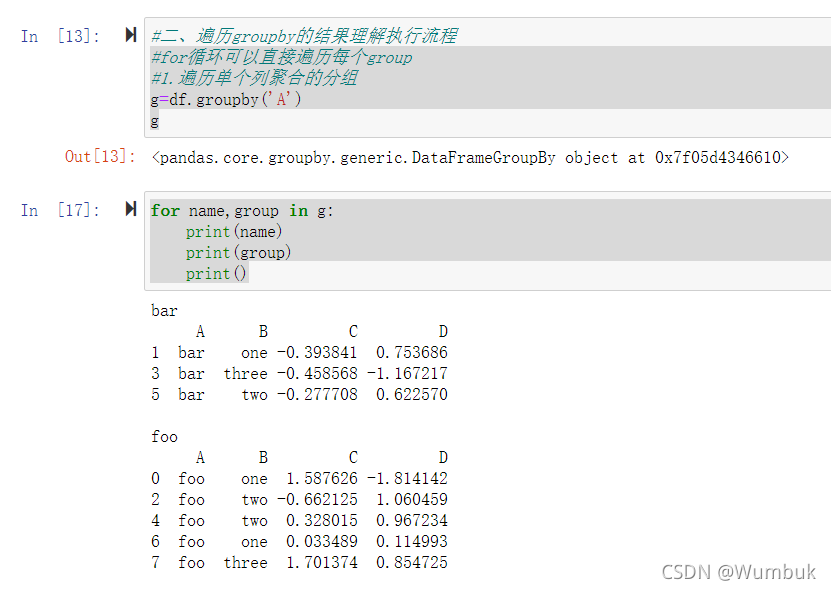Click value -0.277708 in bar row 5
The height and width of the screenshot is (590, 831).
317,394
